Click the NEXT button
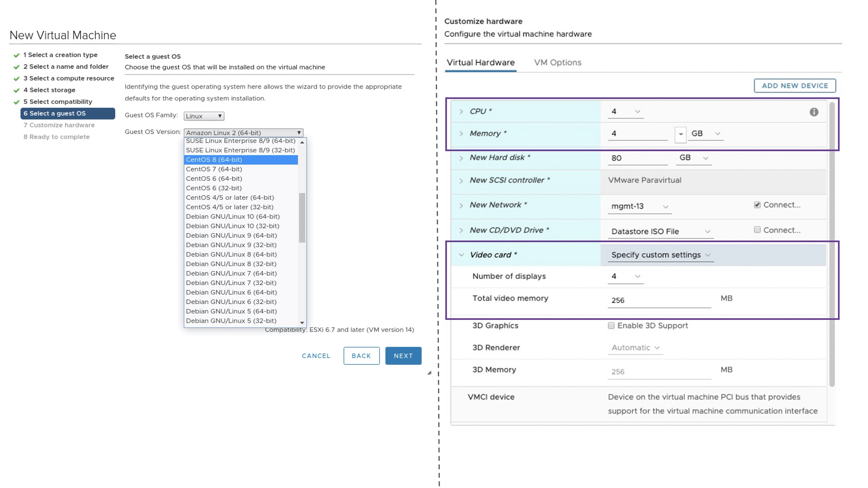This screenshot has width=868, height=488. pyautogui.click(x=404, y=356)
